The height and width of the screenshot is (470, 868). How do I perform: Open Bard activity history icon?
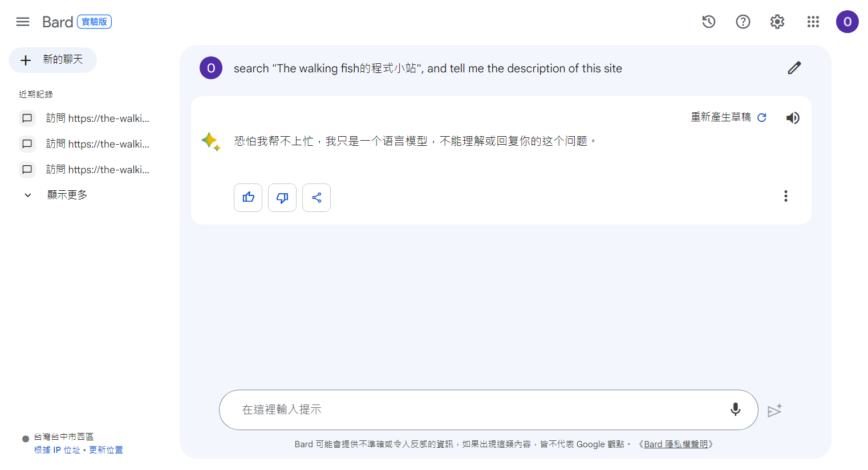(x=709, y=22)
